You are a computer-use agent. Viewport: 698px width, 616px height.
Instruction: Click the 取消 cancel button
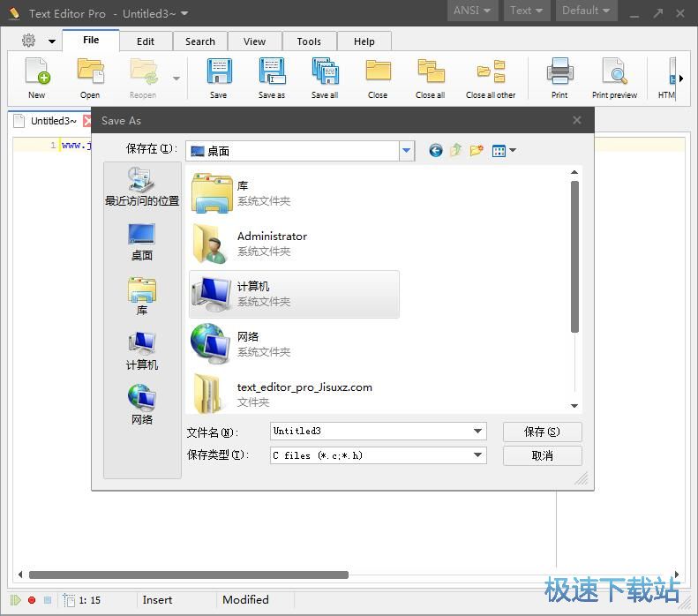click(x=542, y=455)
